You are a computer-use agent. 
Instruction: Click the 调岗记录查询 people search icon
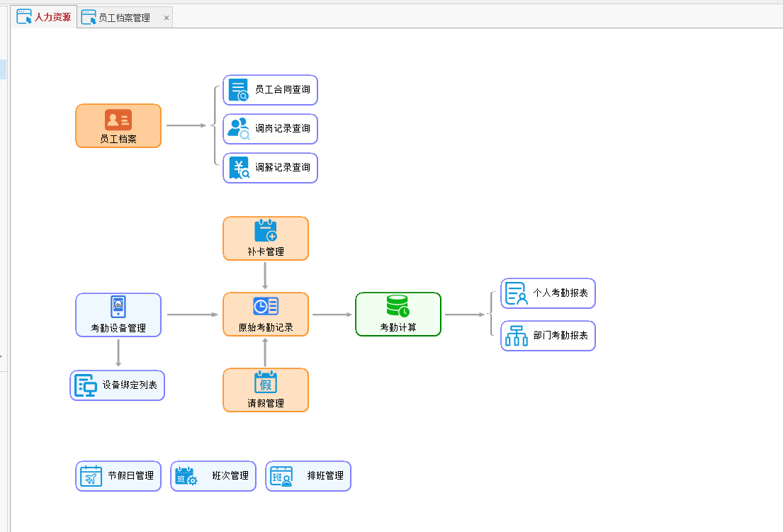(239, 129)
